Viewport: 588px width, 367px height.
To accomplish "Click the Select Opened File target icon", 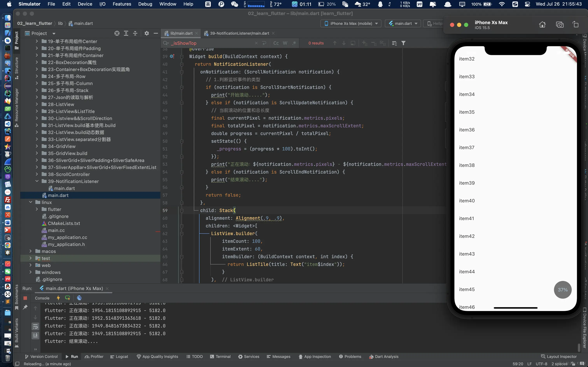I will tap(117, 33).
